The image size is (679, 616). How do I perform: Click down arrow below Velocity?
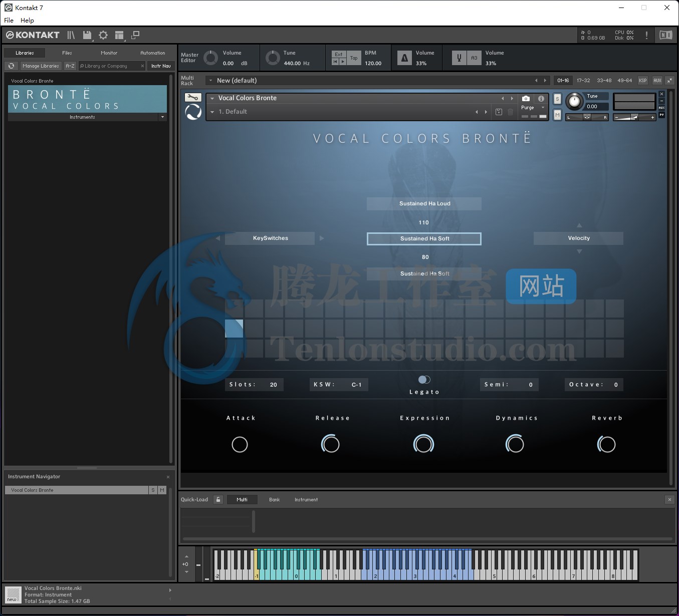click(579, 251)
